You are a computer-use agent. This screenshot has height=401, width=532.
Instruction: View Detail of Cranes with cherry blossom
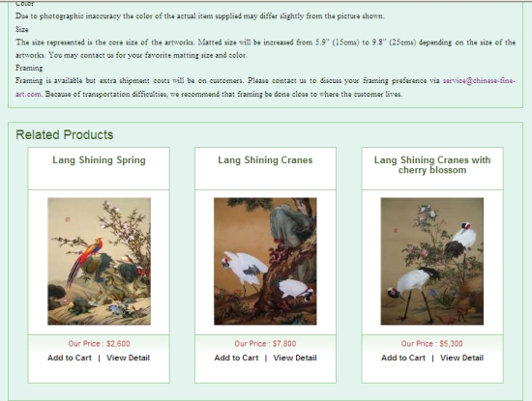(461, 358)
